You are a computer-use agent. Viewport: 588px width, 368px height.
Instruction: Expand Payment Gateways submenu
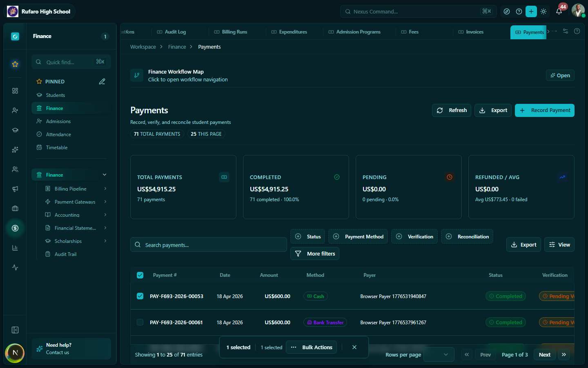105,202
